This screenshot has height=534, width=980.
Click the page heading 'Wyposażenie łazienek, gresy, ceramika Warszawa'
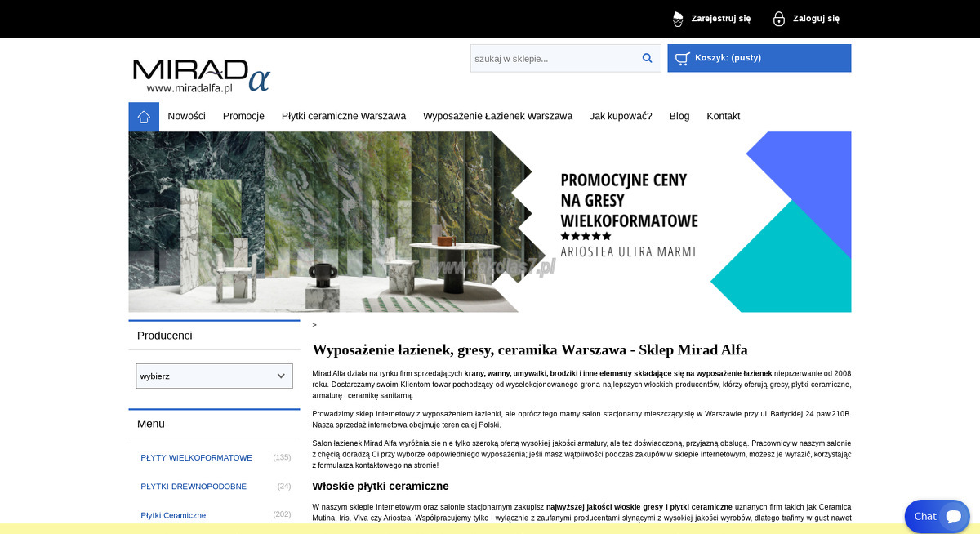(x=530, y=349)
